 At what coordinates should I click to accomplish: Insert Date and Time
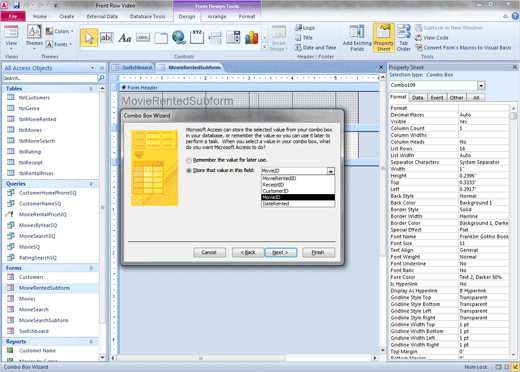pos(315,48)
